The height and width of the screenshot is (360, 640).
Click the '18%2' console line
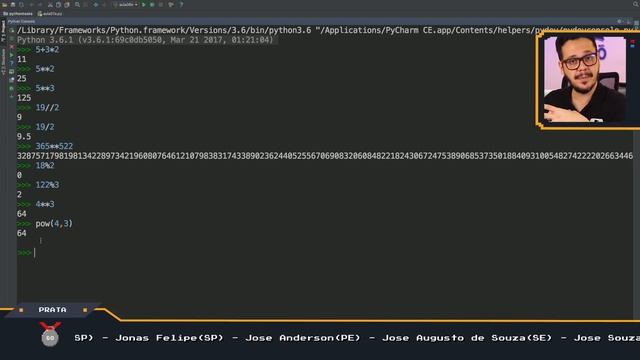pos(44,165)
